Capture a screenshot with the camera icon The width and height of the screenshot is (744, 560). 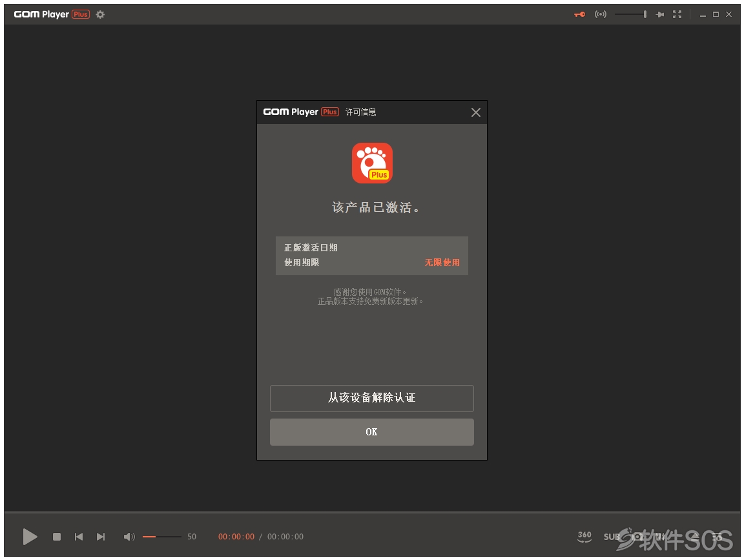637,537
